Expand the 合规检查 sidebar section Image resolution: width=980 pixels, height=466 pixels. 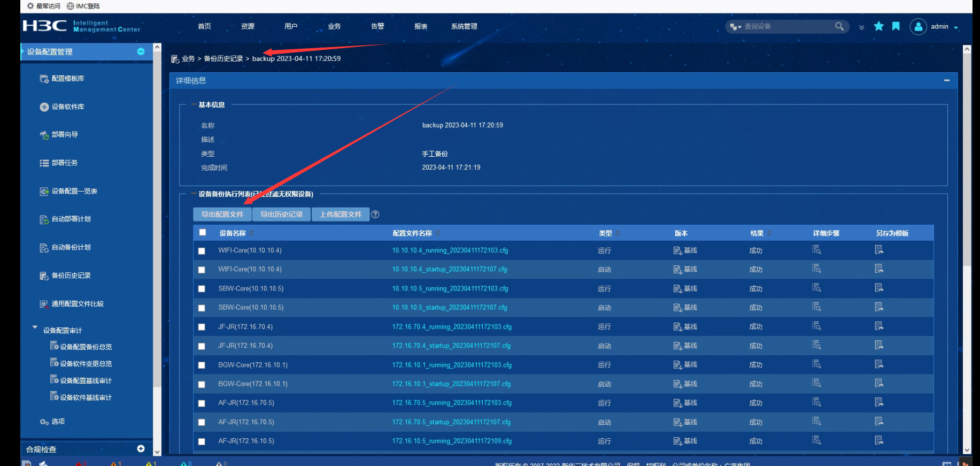(141, 449)
